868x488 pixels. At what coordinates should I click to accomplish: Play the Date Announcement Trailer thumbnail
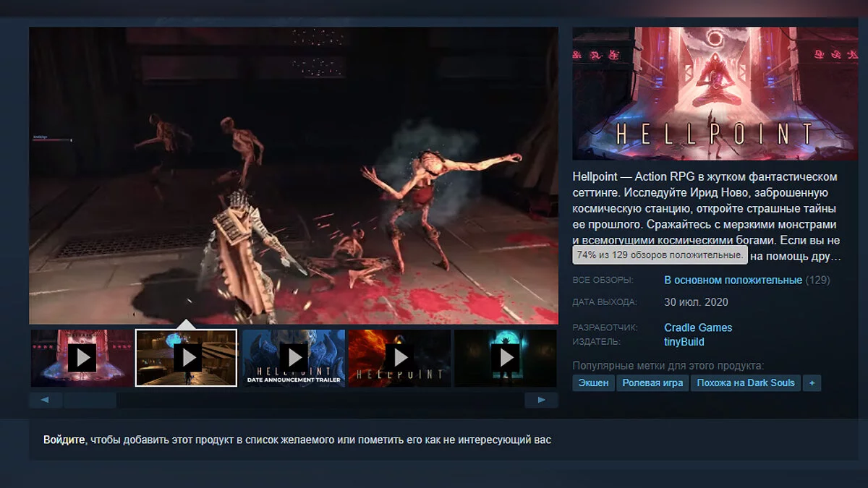click(294, 358)
